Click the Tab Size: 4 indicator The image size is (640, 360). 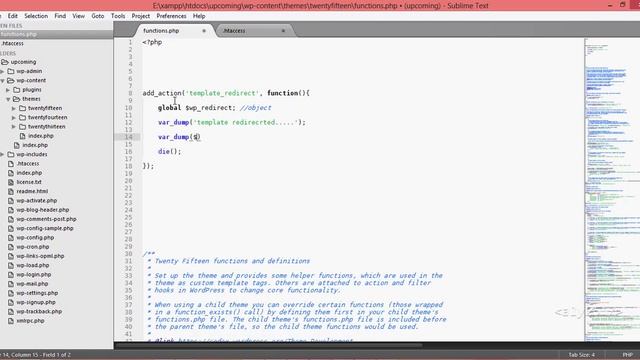coord(582,355)
